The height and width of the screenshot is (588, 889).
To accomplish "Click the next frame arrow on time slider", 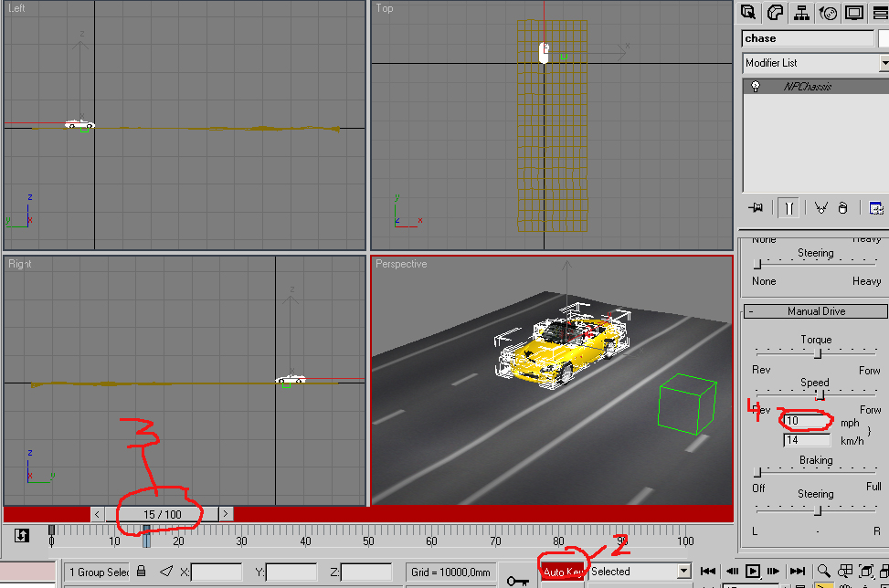I will coord(226,514).
